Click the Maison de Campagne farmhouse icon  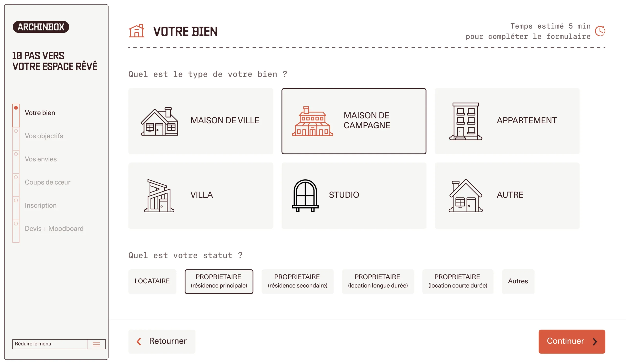click(x=312, y=121)
